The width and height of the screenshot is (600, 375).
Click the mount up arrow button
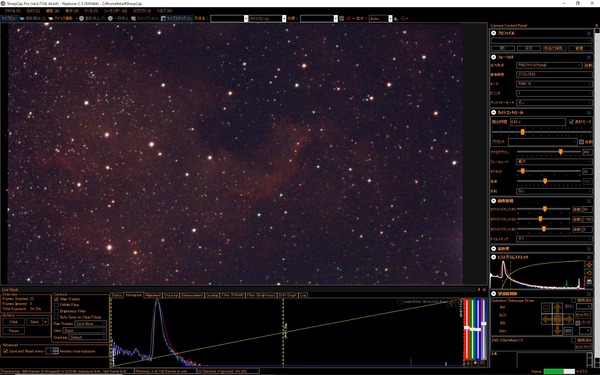click(558, 308)
